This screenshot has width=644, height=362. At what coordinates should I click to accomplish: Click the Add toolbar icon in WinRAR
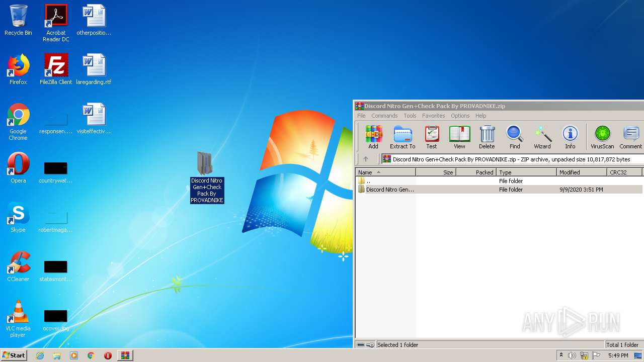tap(373, 137)
